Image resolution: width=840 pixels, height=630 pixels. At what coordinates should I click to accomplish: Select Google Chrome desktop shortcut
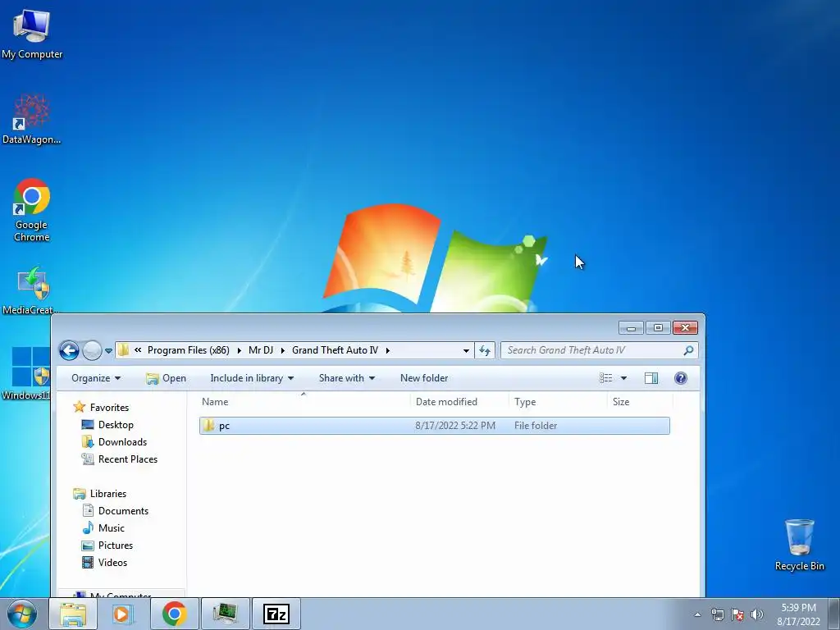pos(32,210)
